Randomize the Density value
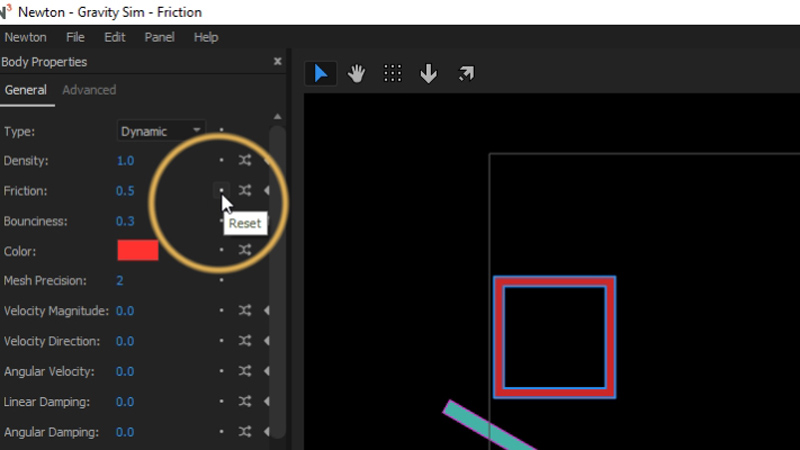 click(x=245, y=160)
